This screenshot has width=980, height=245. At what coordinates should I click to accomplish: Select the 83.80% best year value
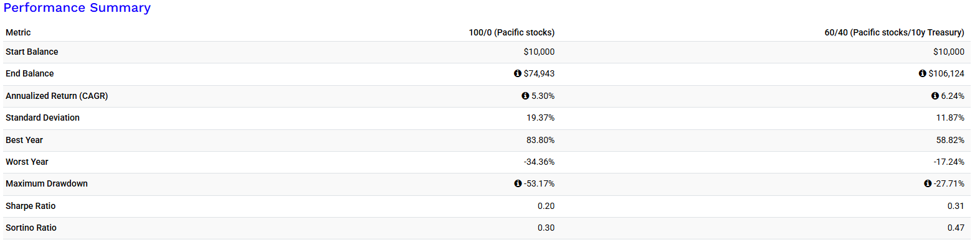(540, 140)
